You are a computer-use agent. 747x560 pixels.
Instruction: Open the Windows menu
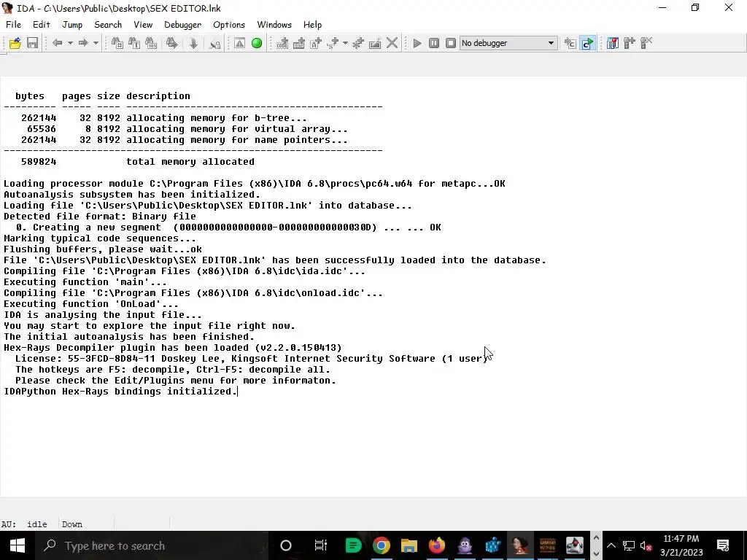[x=274, y=25]
